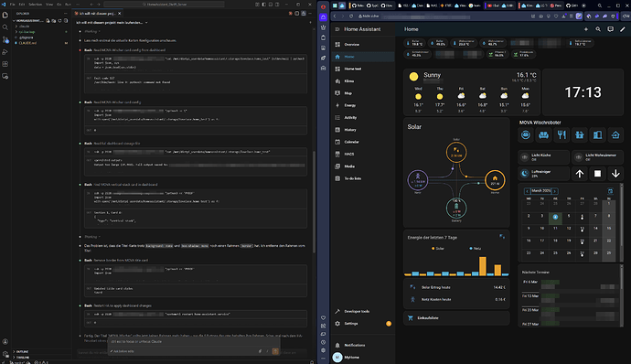Open CLAUDE.md file in Explorer
The width and height of the screenshot is (631, 364).
point(27,43)
